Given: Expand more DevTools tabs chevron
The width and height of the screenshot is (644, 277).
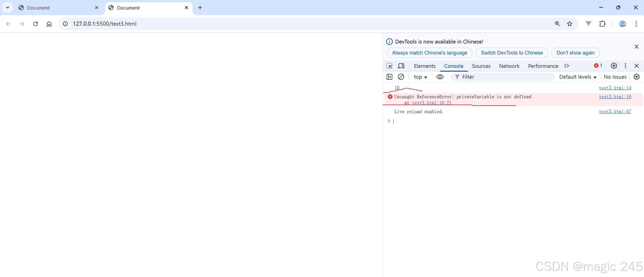Looking at the screenshot, I should coord(566,66).
